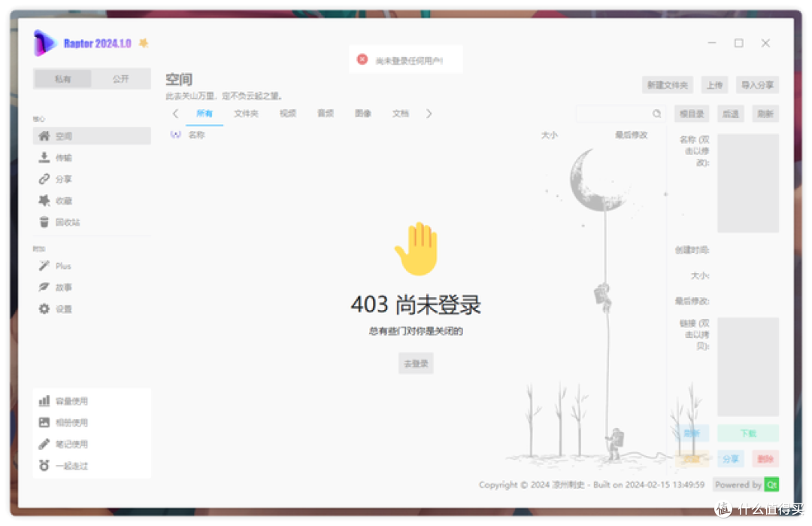This screenshot has height=526, width=812.
Task: Click the purple icon beside 名称 header
Action: [x=175, y=135]
